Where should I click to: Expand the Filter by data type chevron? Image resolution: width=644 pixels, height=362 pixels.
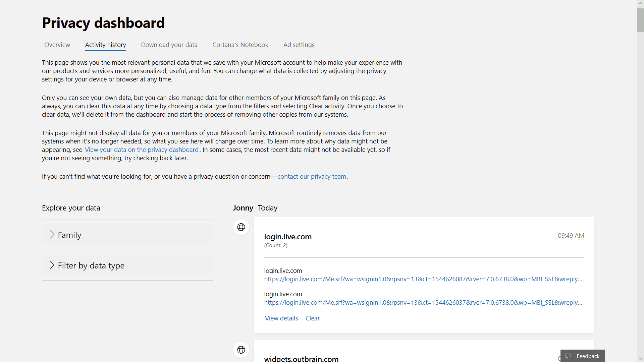click(x=52, y=265)
